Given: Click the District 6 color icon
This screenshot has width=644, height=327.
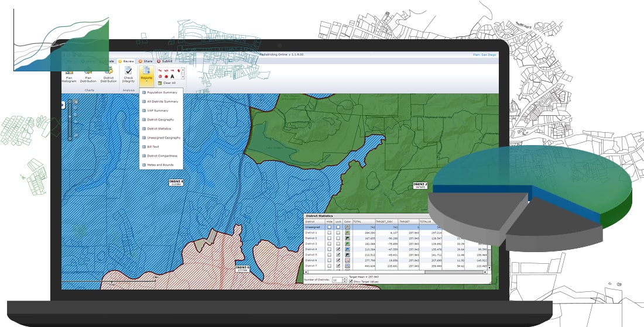Looking at the screenshot, I should point(347,260).
